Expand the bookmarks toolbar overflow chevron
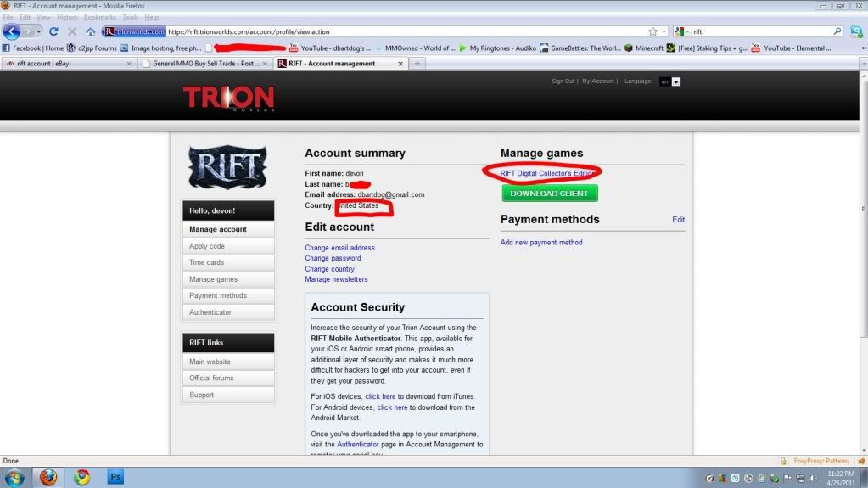This screenshot has height=488, width=868. click(864, 48)
